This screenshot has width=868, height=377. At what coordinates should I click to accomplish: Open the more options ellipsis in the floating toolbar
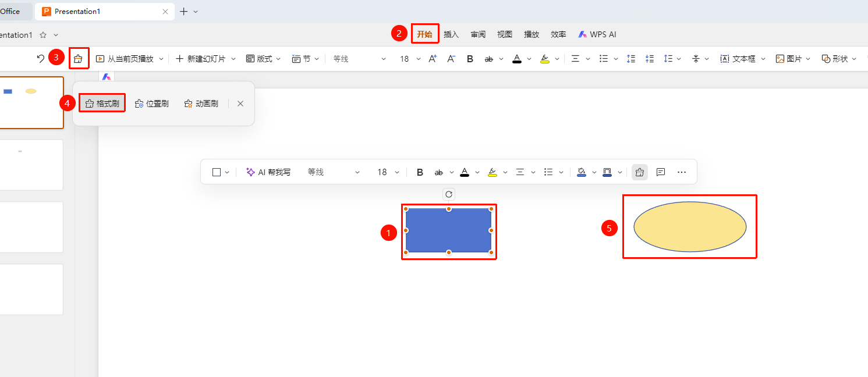pos(682,172)
